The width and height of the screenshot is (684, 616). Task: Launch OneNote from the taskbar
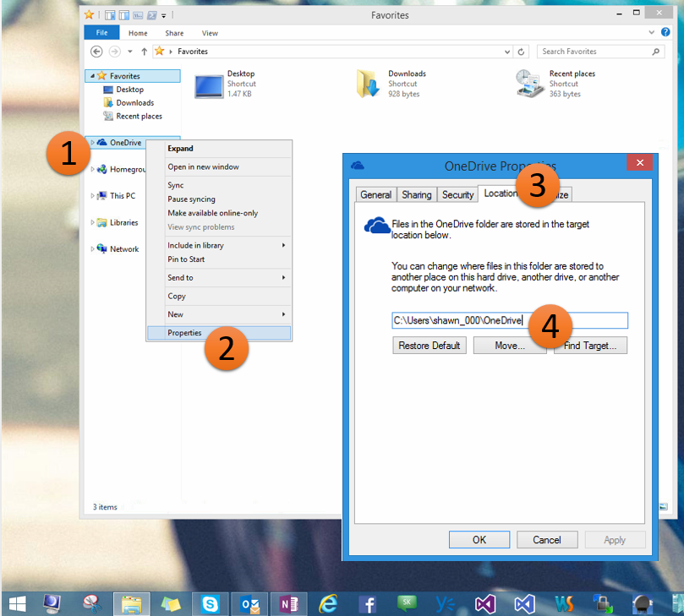pyautogui.click(x=289, y=604)
